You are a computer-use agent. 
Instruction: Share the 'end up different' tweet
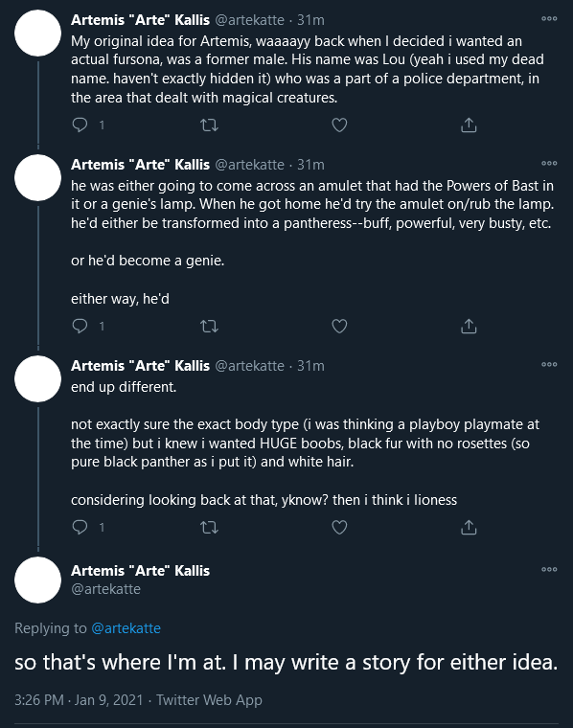[469, 528]
